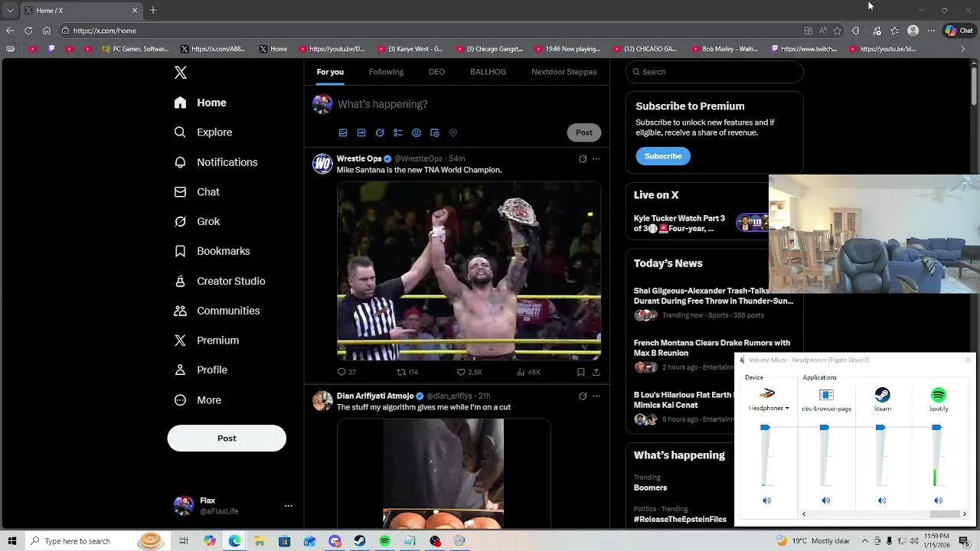
Task: Click the What's happening composer field
Action: tap(469, 104)
